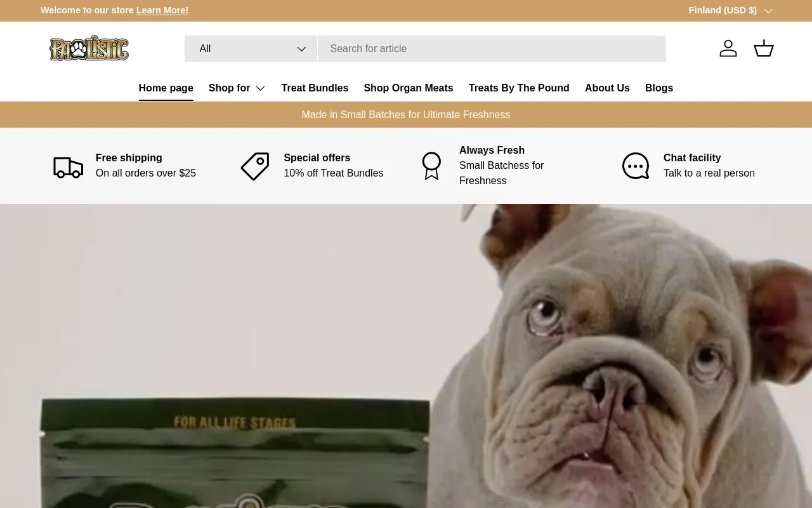812x508 pixels.
Task: Open the shopping basket icon
Action: pos(763,49)
